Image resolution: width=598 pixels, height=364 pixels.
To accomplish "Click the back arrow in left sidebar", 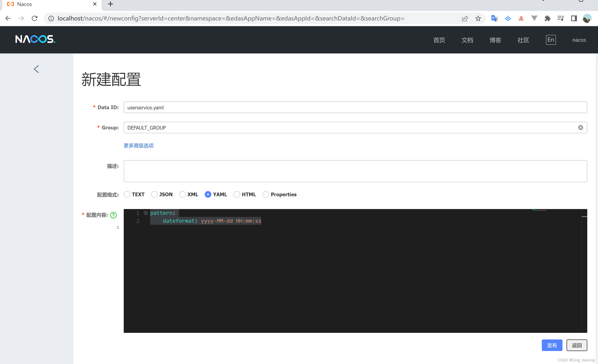I will point(36,69).
